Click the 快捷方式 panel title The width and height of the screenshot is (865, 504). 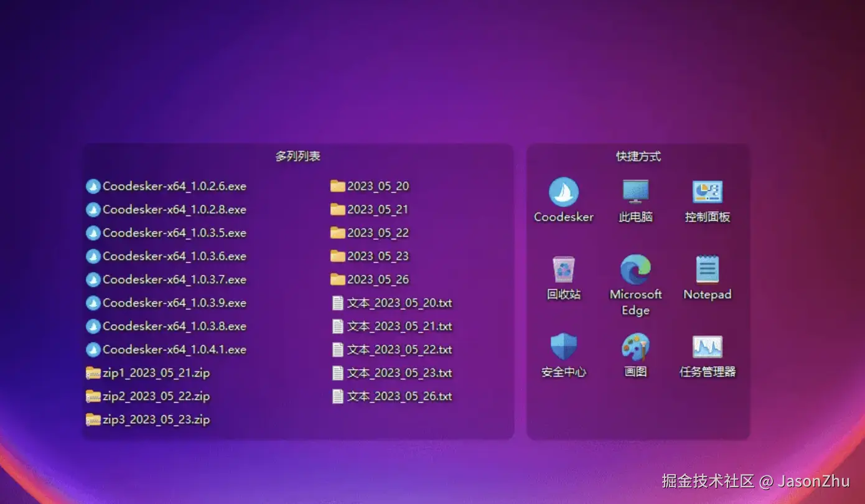[x=638, y=156]
